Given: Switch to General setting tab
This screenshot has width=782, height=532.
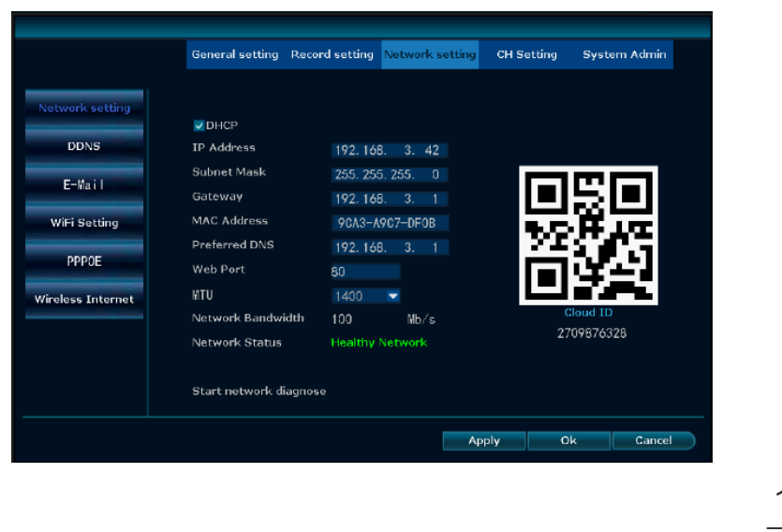Looking at the screenshot, I should tap(235, 54).
